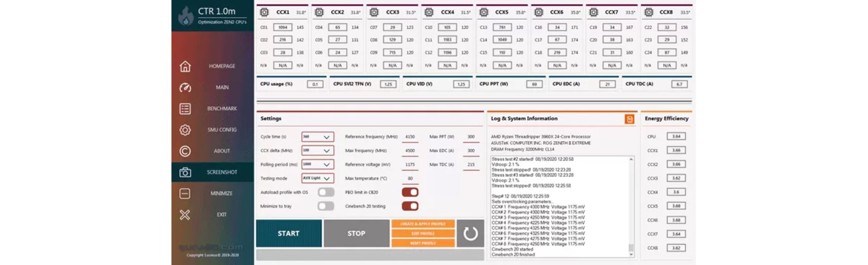Click the Exit X icon in sidebar
The image size is (868, 265).
point(185,215)
